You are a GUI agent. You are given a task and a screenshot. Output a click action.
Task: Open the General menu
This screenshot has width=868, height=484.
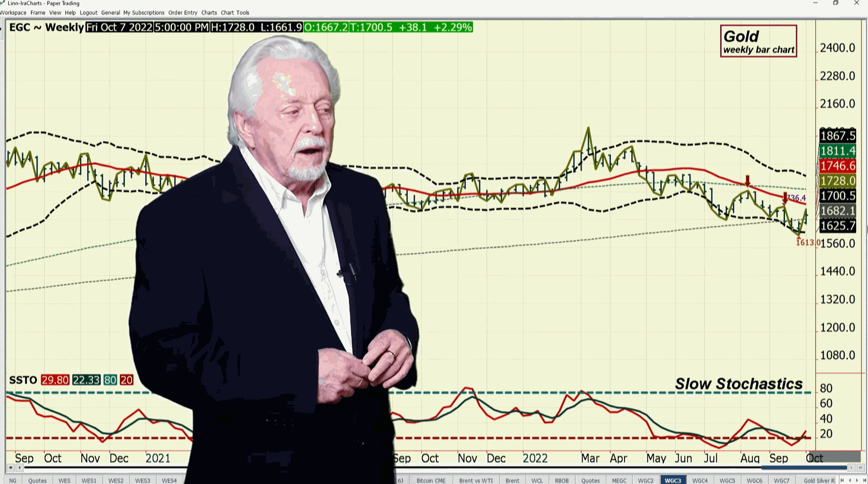(111, 13)
